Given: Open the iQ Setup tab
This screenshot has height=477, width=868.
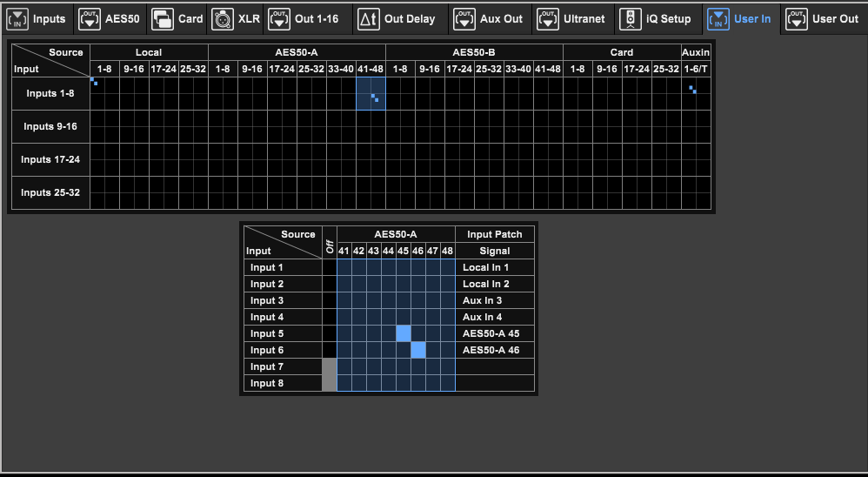Looking at the screenshot, I should pyautogui.click(x=658, y=19).
